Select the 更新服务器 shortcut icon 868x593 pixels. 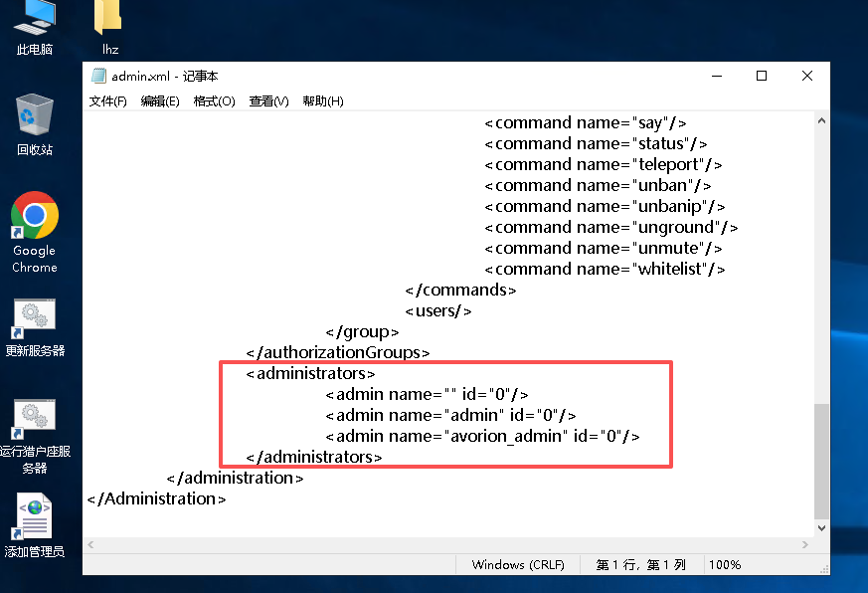(x=35, y=327)
